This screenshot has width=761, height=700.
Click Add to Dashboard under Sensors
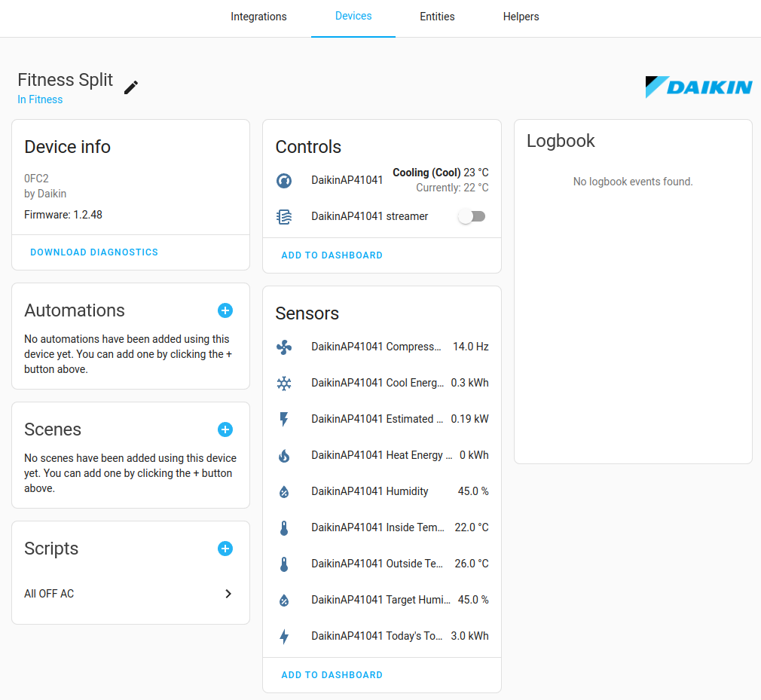click(x=332, y=675)
